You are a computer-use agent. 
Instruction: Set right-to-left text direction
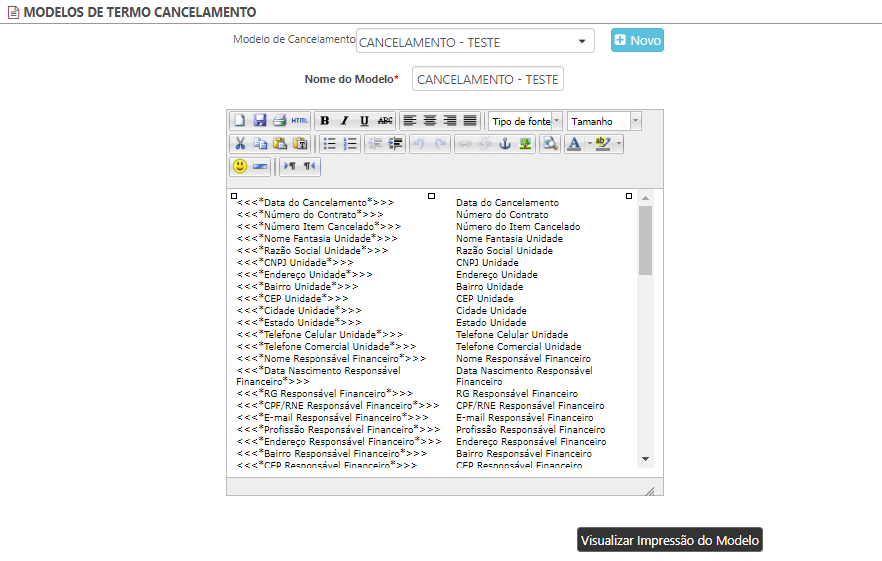tap(309, 166)
